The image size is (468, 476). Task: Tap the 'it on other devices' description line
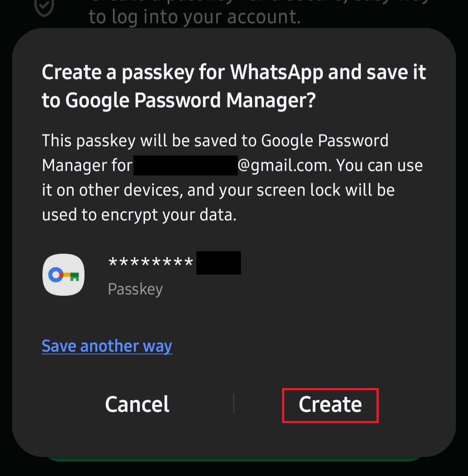[218, 190]
